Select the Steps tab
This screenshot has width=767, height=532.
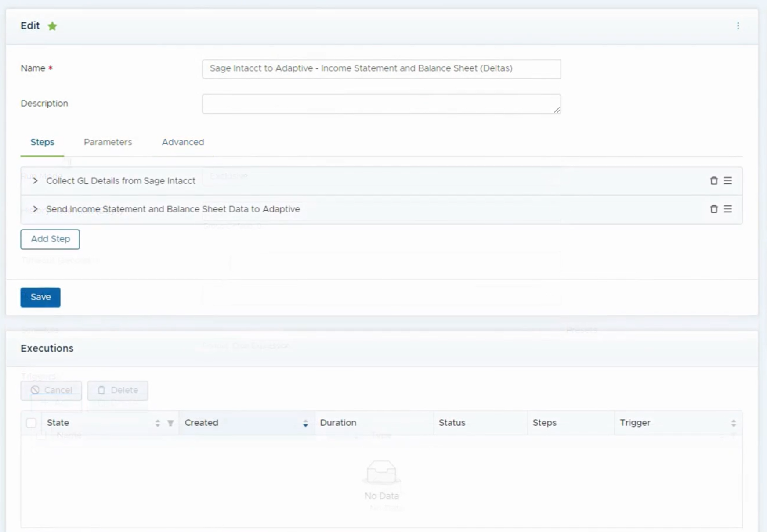coord(42,142)
